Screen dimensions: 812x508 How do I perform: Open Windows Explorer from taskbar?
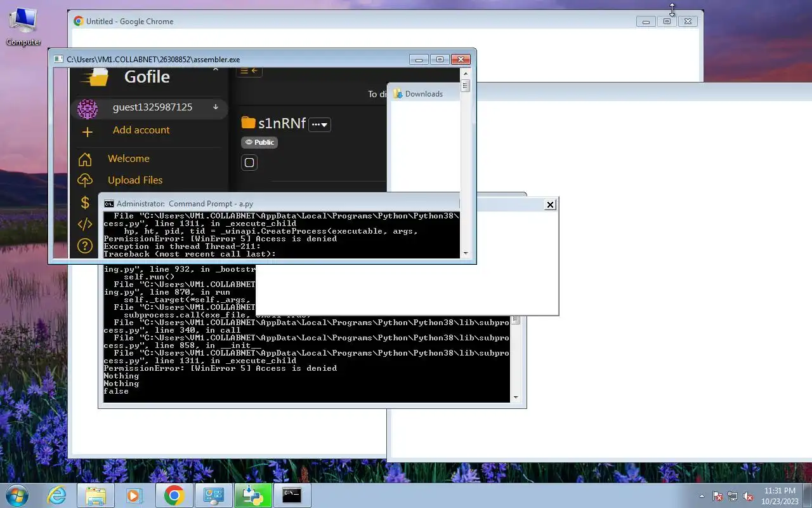click(x=96, y=495)
